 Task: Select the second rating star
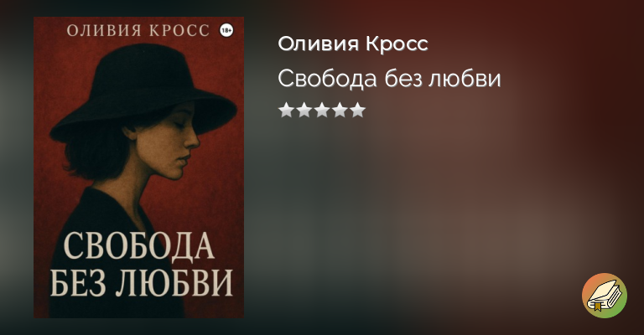[x=304, y=110]
